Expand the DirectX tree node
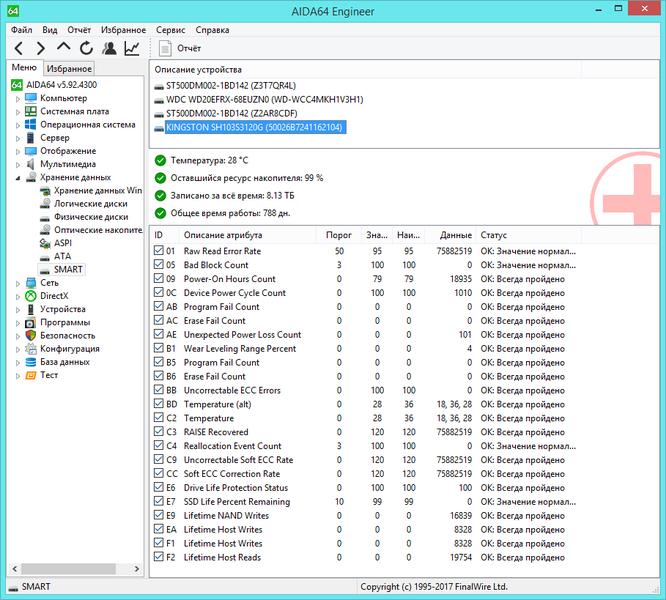Viewport: 666px width, 600px height. tap(17, 296)
